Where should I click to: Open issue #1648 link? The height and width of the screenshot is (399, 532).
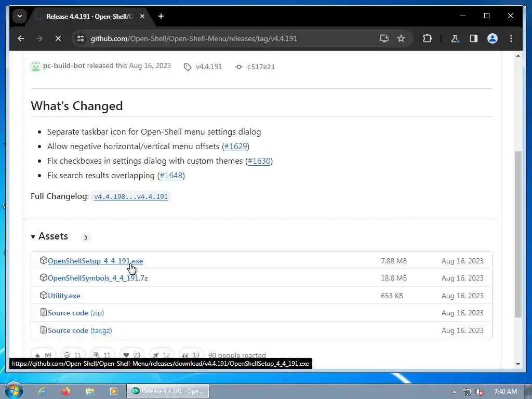tap(171, 176)
